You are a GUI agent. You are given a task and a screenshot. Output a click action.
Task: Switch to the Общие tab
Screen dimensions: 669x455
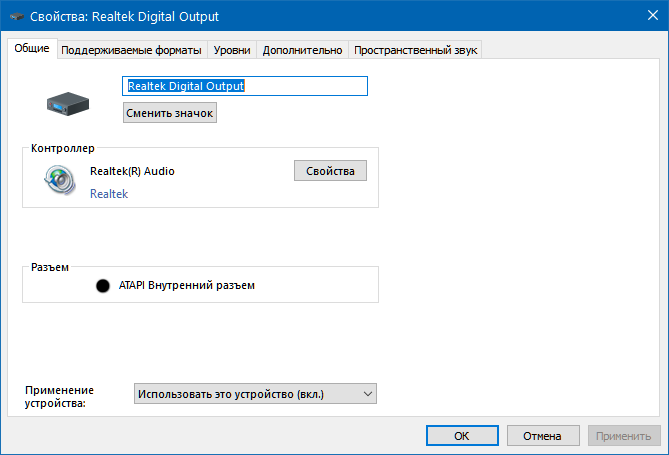point(32,48)
